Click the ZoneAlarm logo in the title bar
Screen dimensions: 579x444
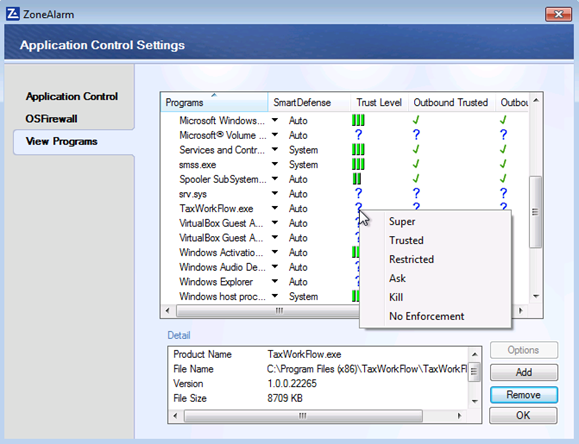point(13,14)
